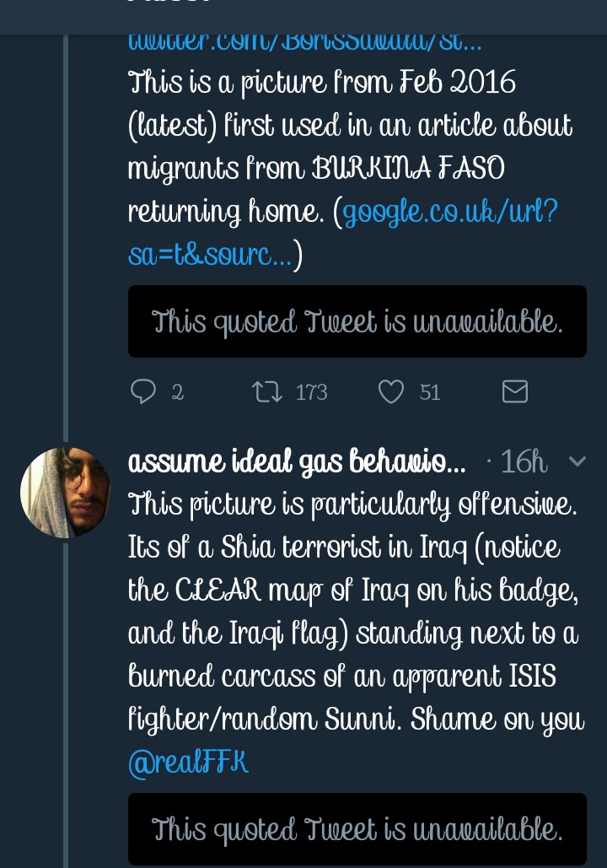
Task: Tap the 173 retweet count
Action: tap(312, 392)
